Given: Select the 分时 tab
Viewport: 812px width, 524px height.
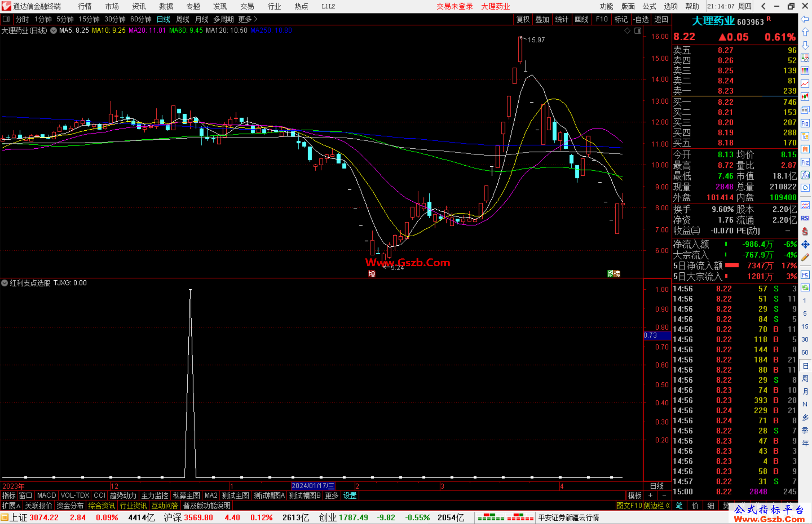Looking at the screenshot, I should [22, 19].
